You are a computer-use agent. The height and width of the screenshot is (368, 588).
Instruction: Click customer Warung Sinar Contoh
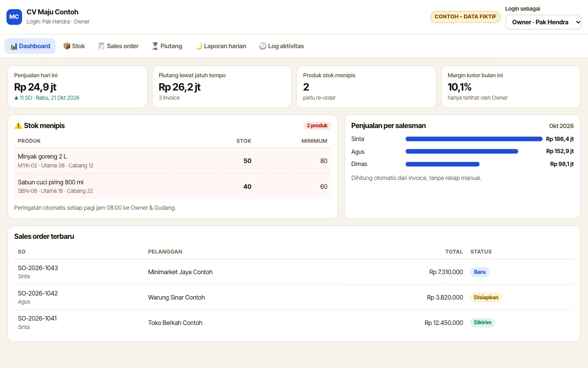[176, 297]
